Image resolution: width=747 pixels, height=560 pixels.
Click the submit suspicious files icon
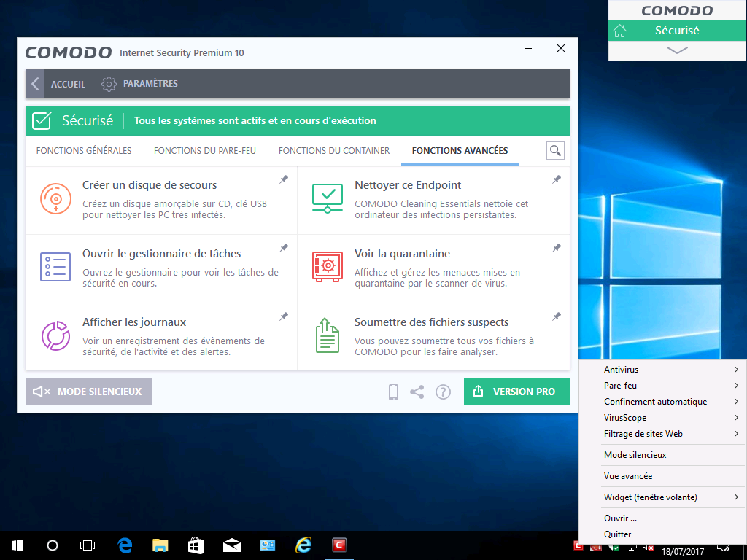(327, 335)
